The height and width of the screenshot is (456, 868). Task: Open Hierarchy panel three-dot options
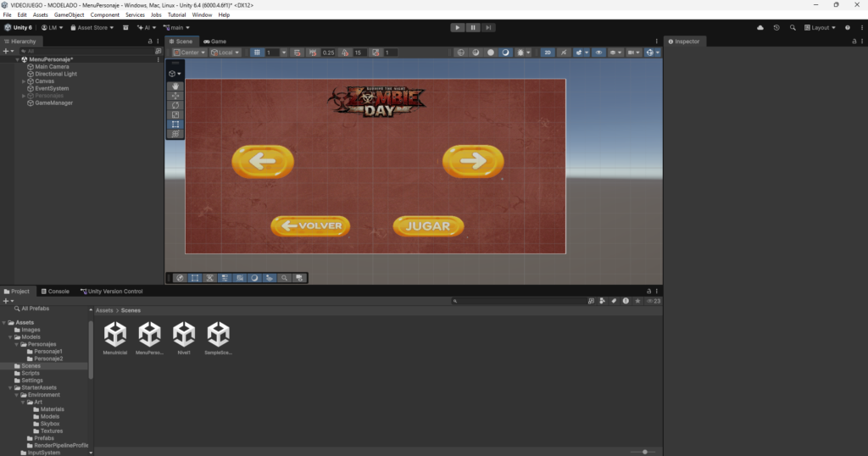(158, 42)
